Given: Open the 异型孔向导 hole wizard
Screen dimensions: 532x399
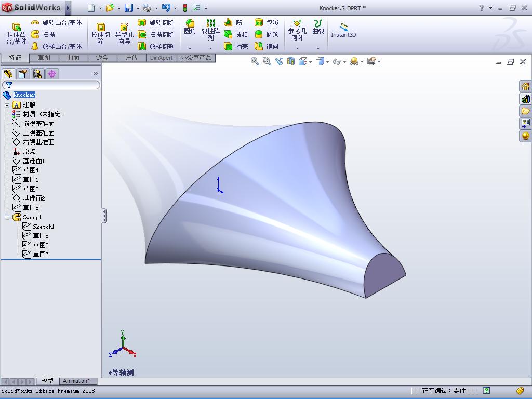Looking at the screenshot, I should point(124,34).
